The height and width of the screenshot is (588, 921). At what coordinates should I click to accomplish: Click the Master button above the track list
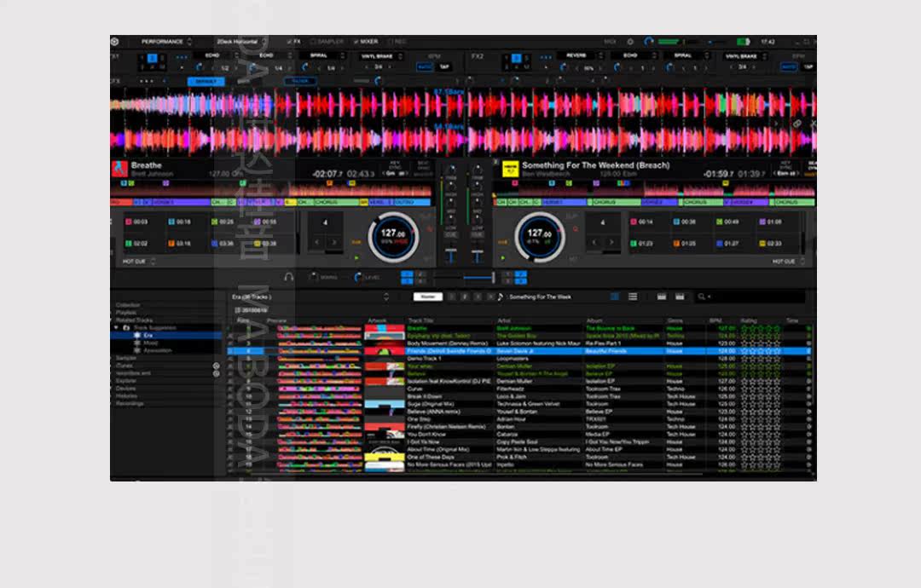click(x=428, y=297)
